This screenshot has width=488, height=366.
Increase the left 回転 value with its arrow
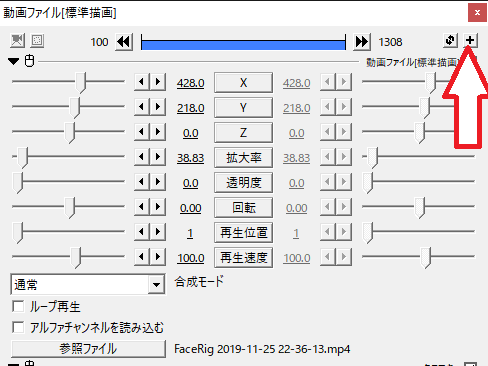[158, 207]
